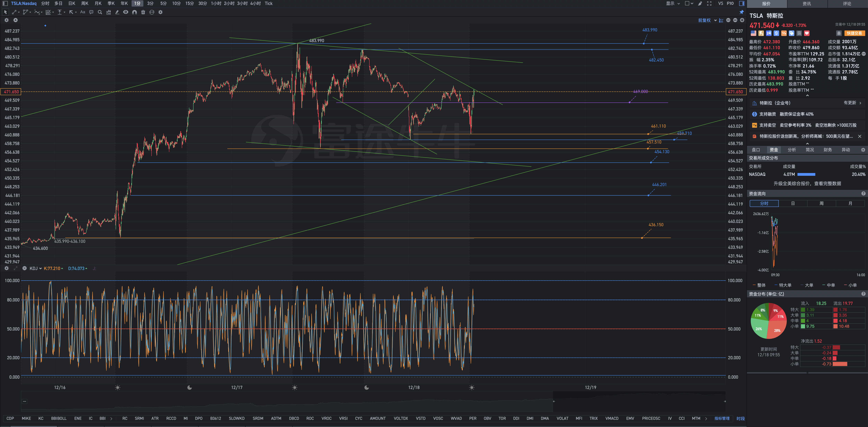Screen dimensions: 868x427
Task: Zoom in the chart with plus icon
Action: [742, 20]
